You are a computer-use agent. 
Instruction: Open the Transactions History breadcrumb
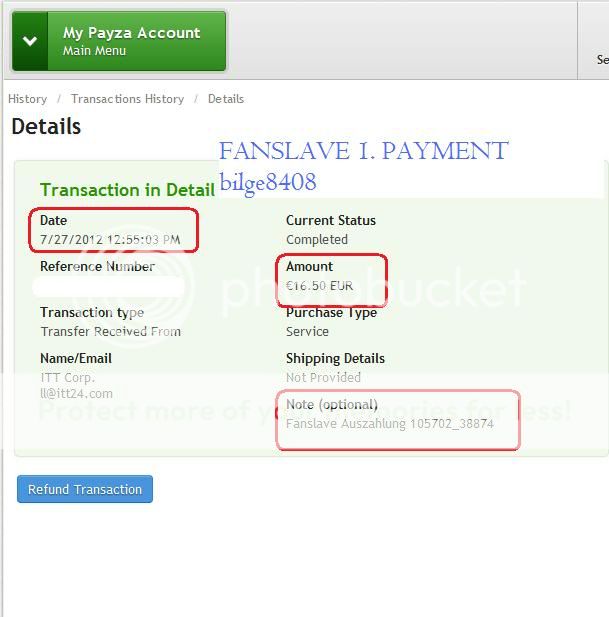pyautogui.click(x=127, y=99)
